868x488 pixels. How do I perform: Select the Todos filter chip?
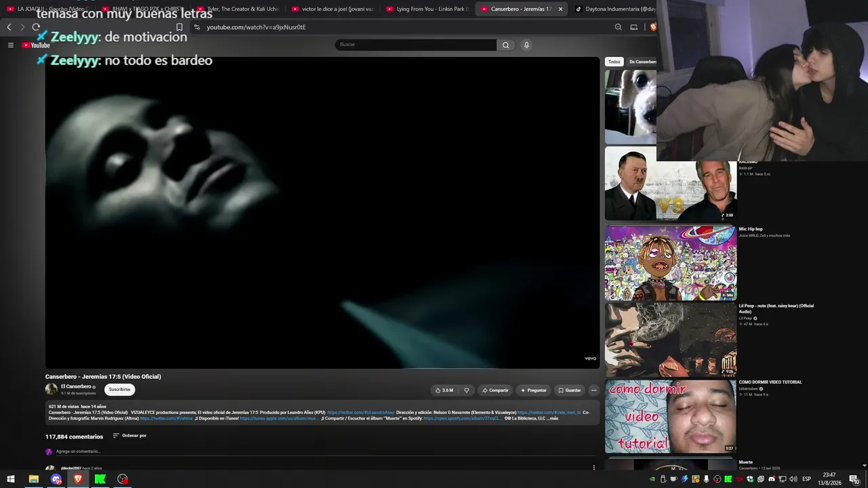[614, 62]
